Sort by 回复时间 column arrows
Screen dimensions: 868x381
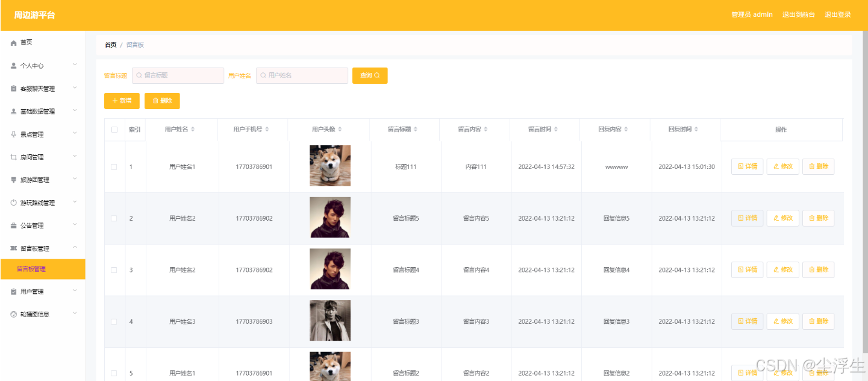[x=696, y=130]
